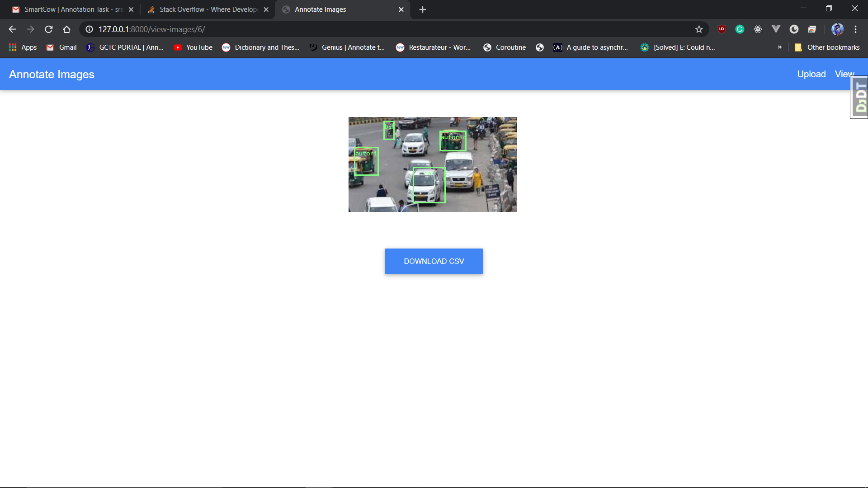Open the Upload navigation link
This screenshot has height=488, width=868.
point(811,74)
